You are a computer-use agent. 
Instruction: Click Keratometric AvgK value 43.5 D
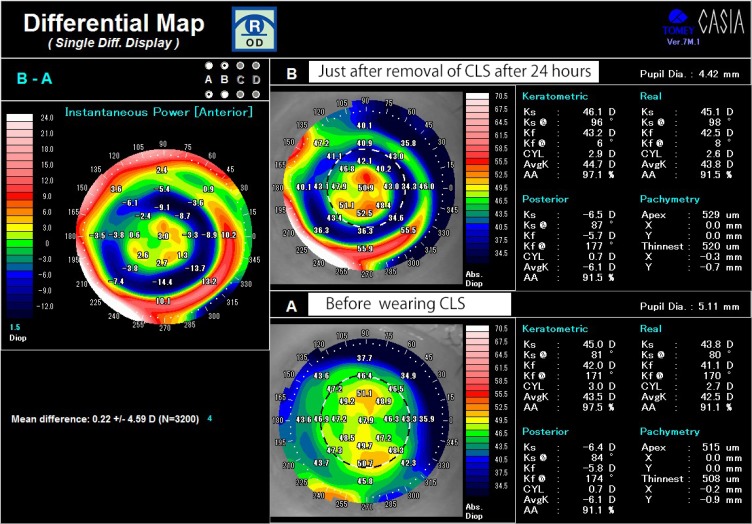(x=599, y=397)
